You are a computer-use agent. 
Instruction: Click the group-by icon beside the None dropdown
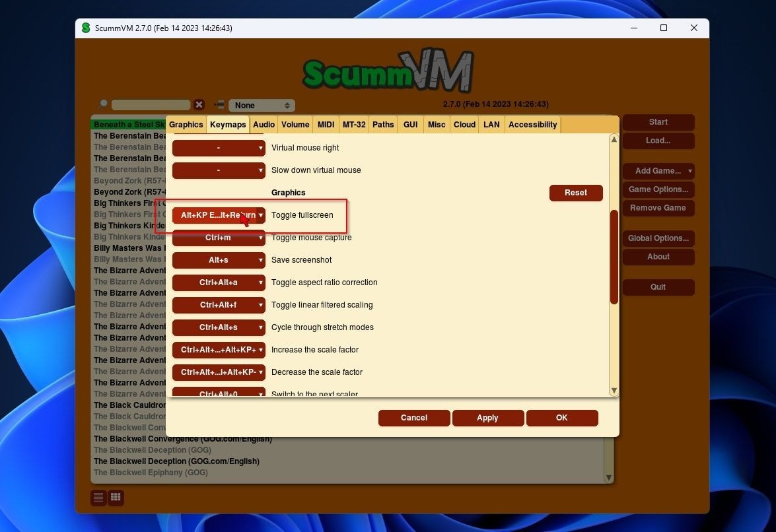219,104
